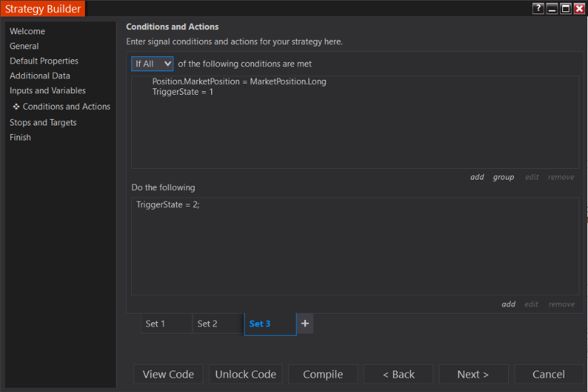Proceed with the Next button
Image resolution: width=588 pixels, height=392 pixels.
point(473,374)
